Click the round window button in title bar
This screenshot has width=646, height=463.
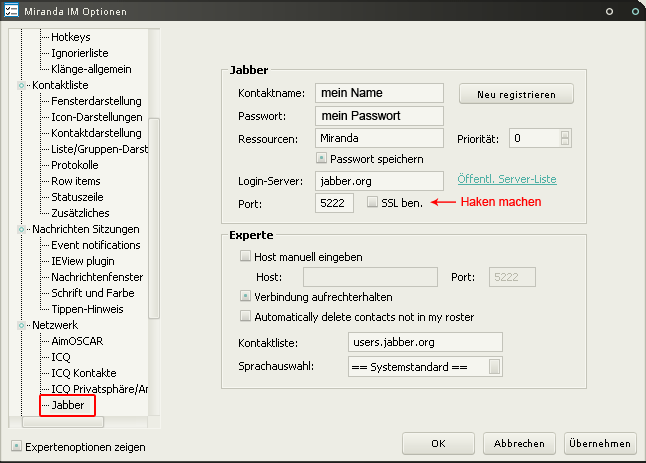point(608,11)
